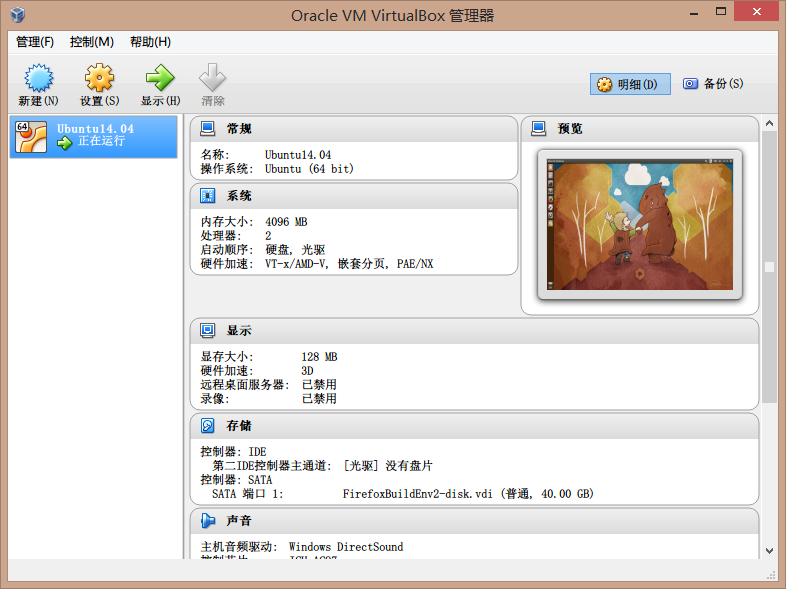Click the 新建(N) new VM icon

39,78
